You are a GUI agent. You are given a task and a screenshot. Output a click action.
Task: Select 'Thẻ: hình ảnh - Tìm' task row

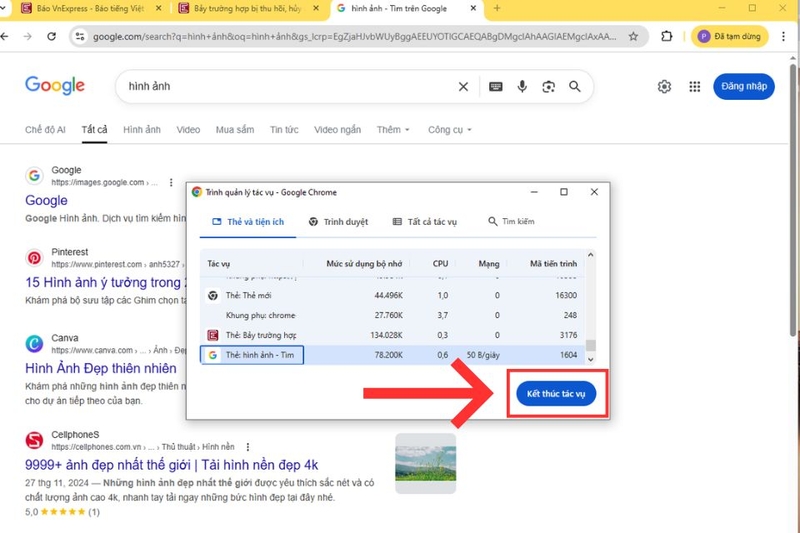[392, 355]
